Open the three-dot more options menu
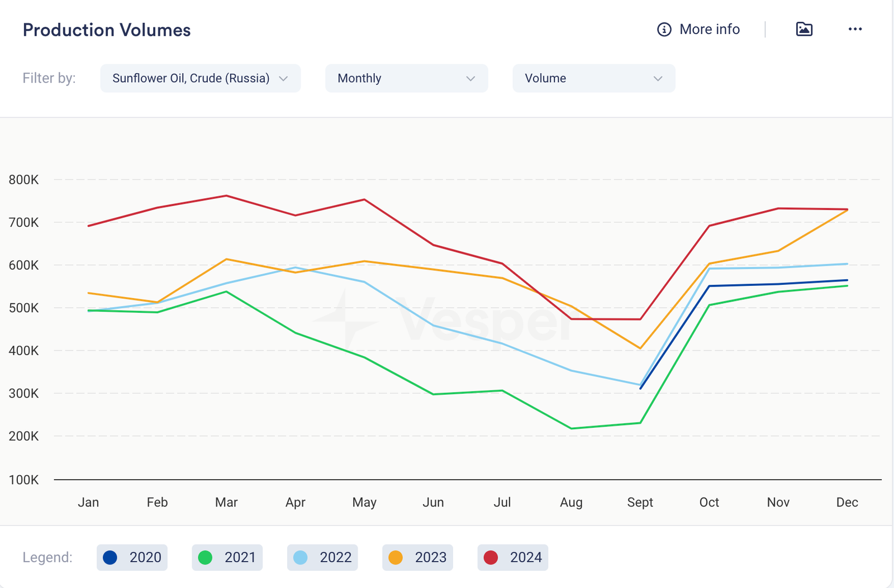Viewport: 894px width, 588px height. (x=855, y=29)
